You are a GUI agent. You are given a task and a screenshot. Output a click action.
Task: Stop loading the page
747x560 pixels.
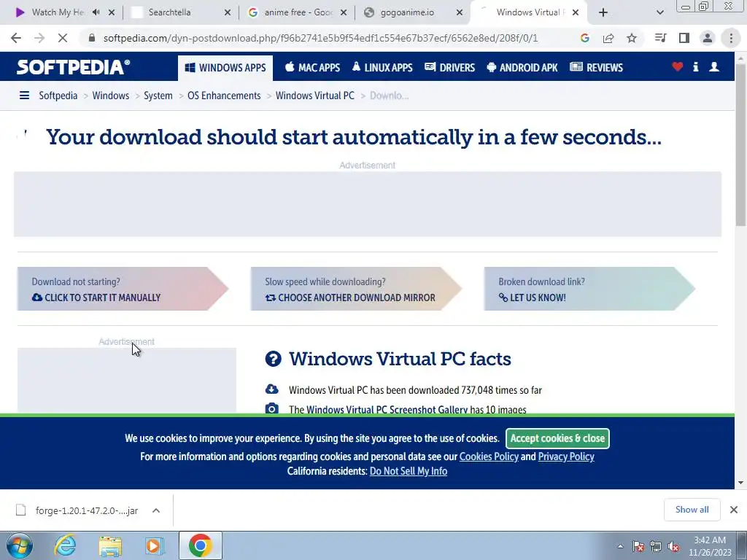point(63,38)
